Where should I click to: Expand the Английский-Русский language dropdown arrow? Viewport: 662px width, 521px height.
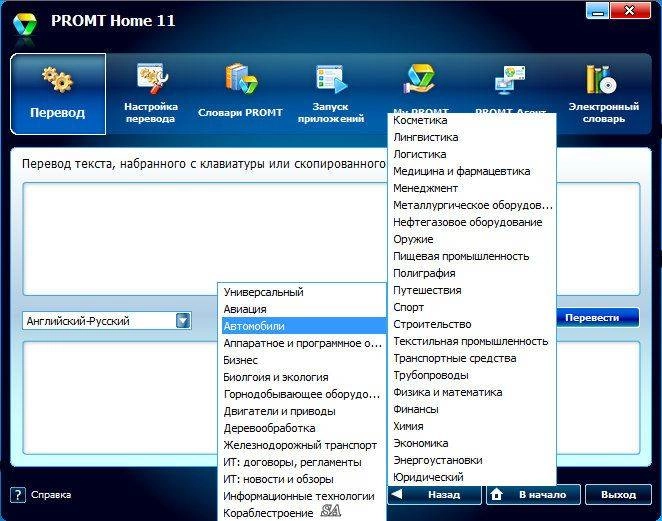coord(183,321)
